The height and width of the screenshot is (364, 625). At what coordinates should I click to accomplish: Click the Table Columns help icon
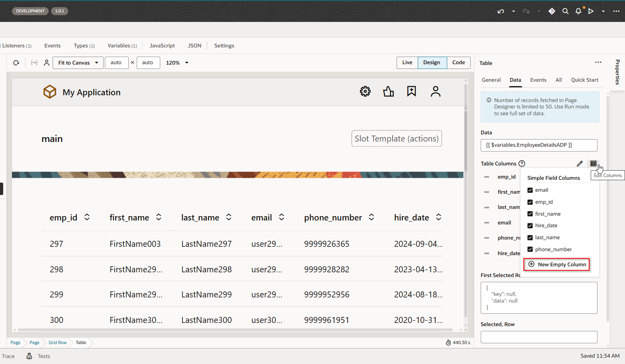pyautogui.click(x=522, y=163)
